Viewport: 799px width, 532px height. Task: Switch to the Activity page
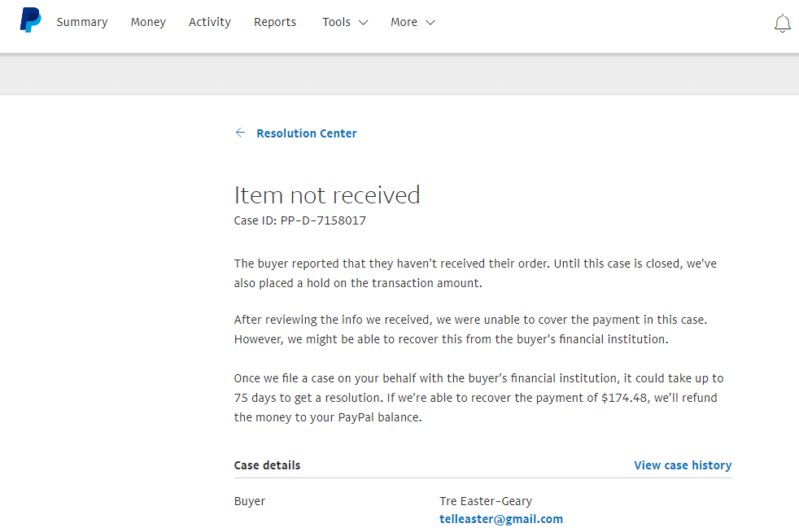[210, 22]
